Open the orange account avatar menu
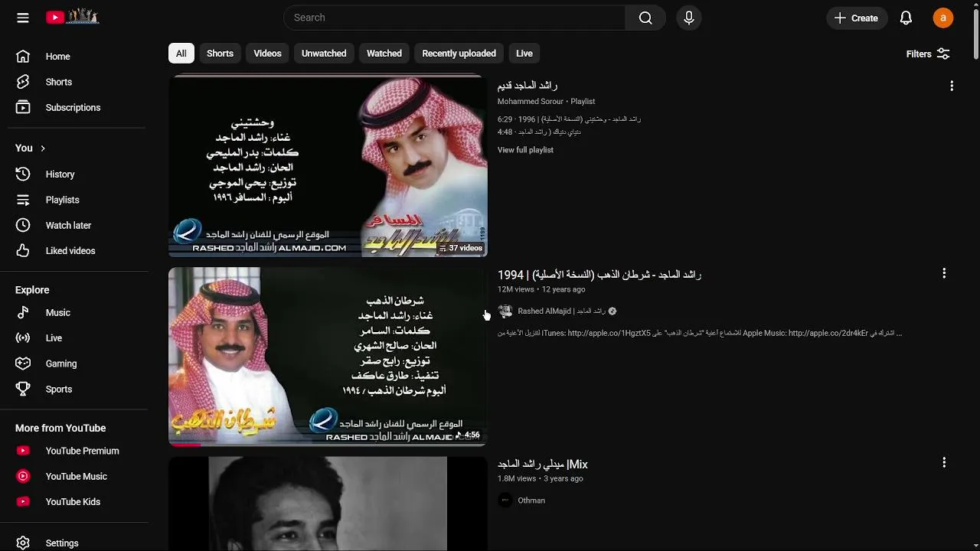The height and width of the screenshot is (551, 980). click(943, 18)
